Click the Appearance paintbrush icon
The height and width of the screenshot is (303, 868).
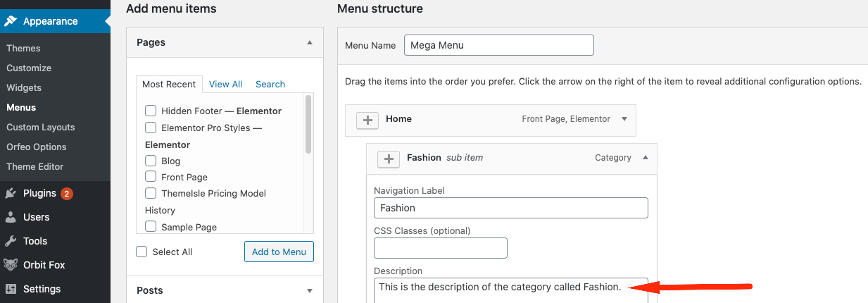[11, 21]
